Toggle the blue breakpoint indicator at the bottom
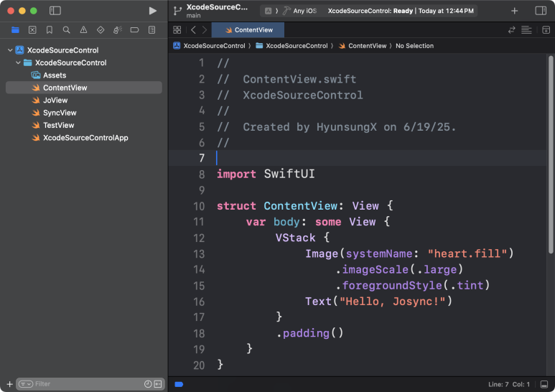Screen dimensions: 555x392 click(179, 385)
